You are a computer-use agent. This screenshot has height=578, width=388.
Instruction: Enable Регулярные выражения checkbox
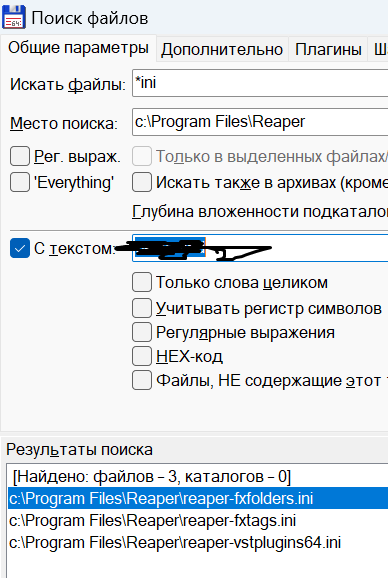point(142,332)
